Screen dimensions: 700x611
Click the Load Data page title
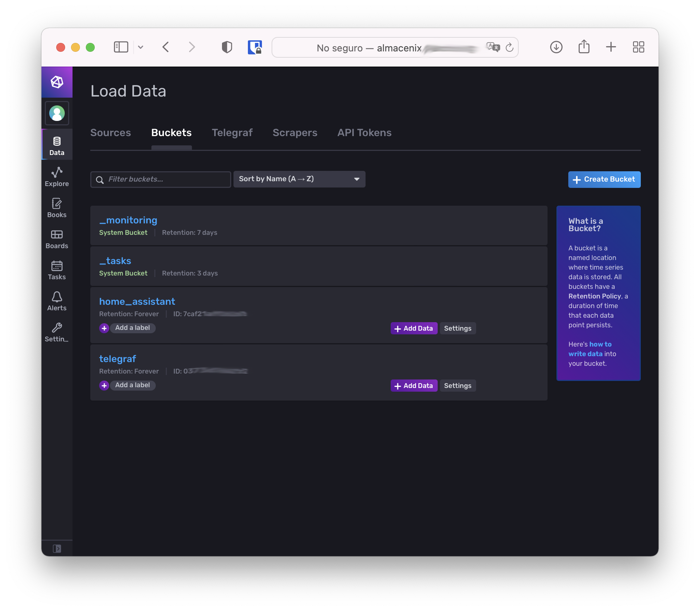128,91
